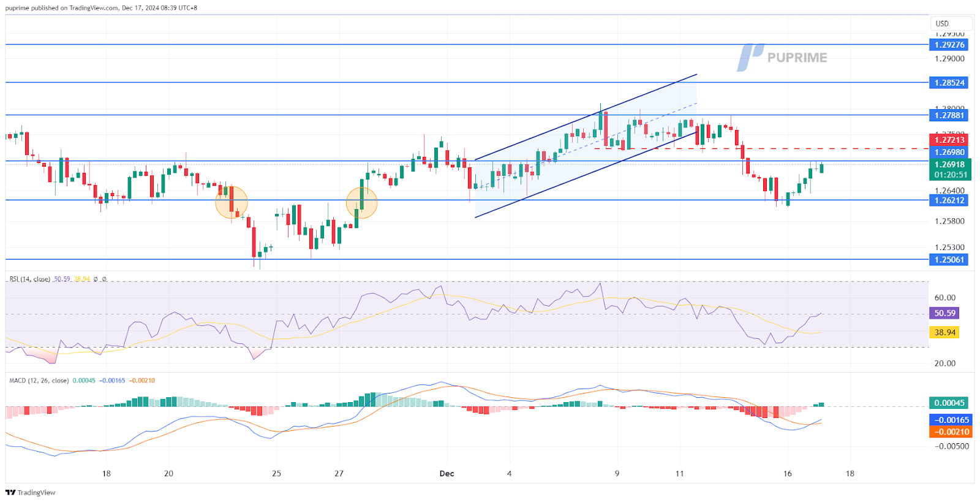Screen dimensions: 980x502
Task: Click the green MACD histogram badge 0.00045
Action: tap(949, 403)
